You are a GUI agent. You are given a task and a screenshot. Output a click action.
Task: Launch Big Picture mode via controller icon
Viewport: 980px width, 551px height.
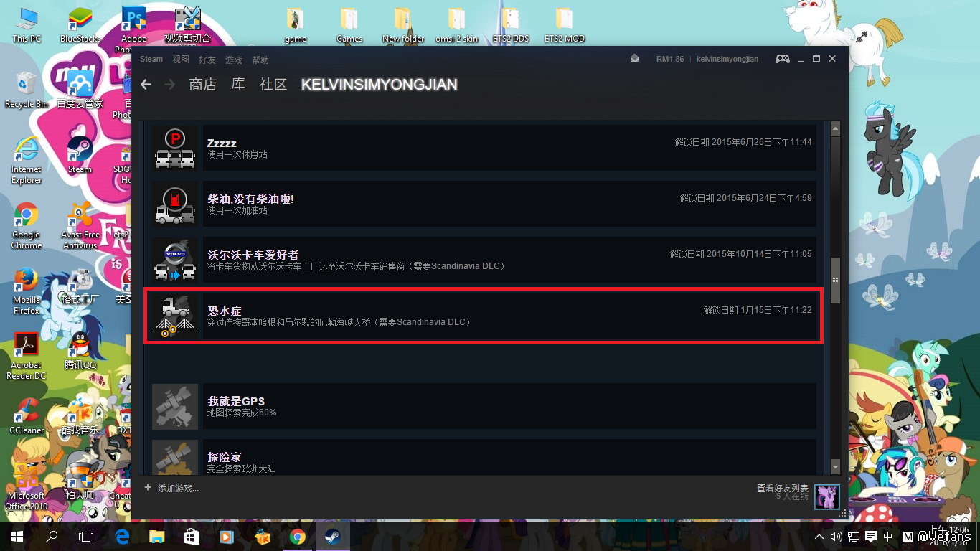[783, 59]
